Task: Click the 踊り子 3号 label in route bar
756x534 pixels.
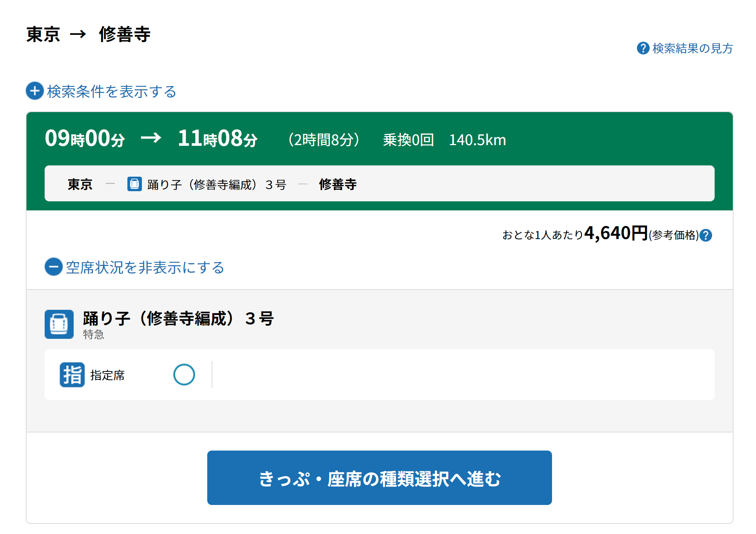Action: (217, 185)
